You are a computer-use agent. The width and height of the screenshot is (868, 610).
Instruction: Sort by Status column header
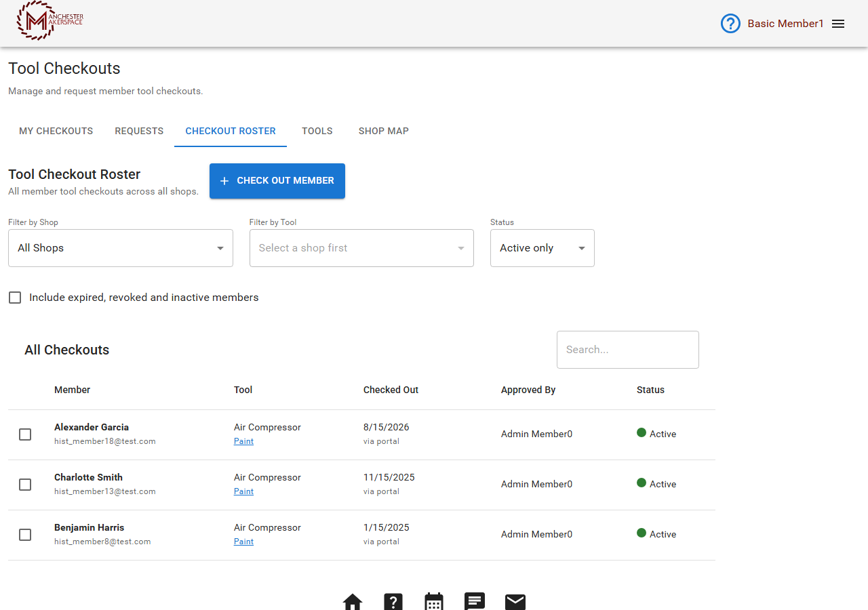coord(650,390)
